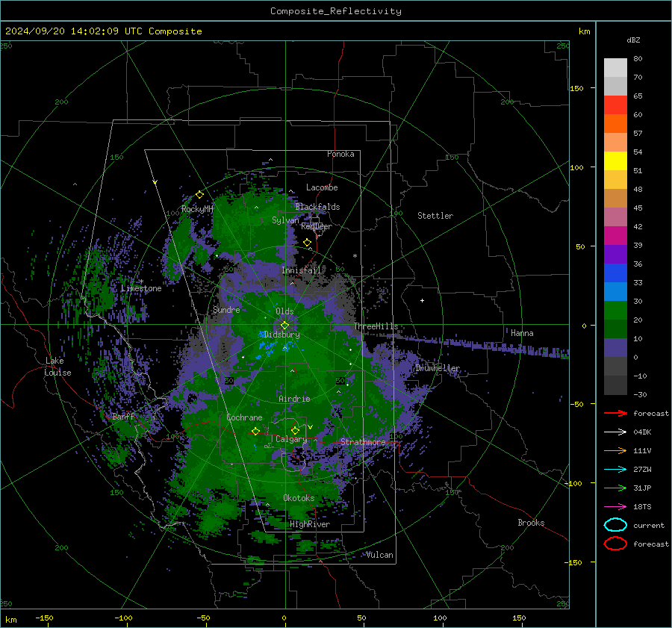Select the magenta 42 dBZ swatch

click(615, 235)
